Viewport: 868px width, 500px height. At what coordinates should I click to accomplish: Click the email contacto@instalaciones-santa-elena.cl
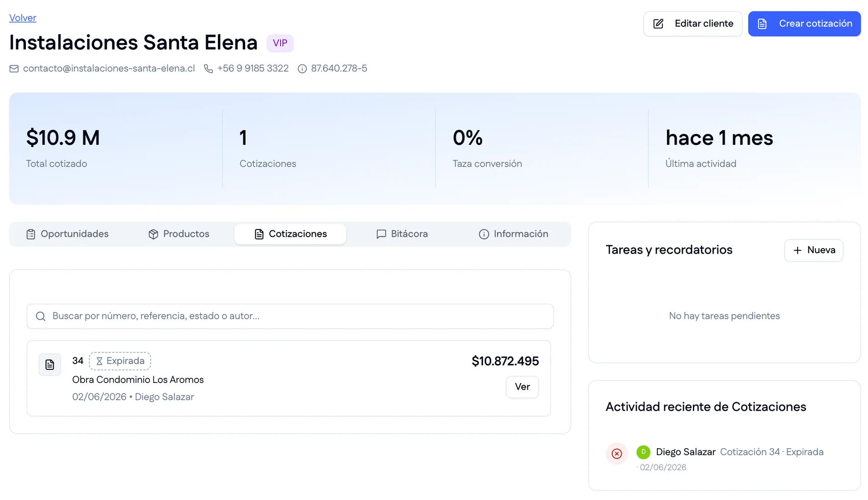coord(109,68)
